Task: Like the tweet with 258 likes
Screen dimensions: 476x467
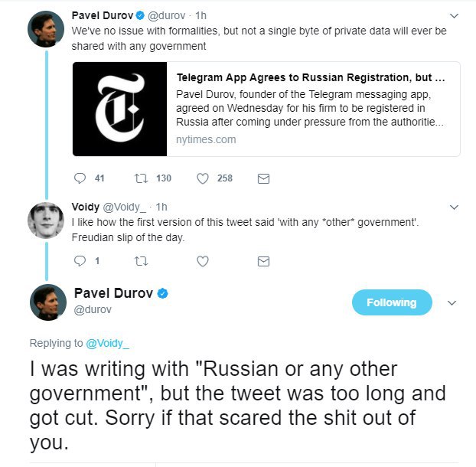Action: click(x=203, y=178)
